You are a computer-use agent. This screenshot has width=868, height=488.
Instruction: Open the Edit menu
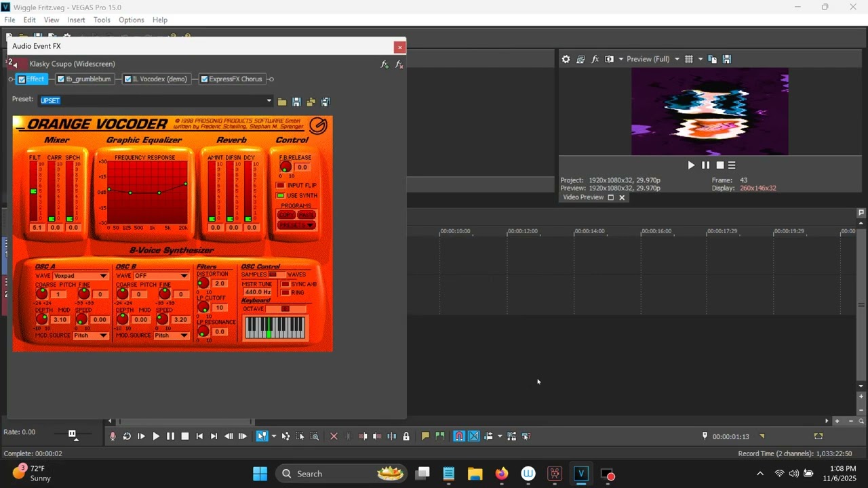pos(29,20)
